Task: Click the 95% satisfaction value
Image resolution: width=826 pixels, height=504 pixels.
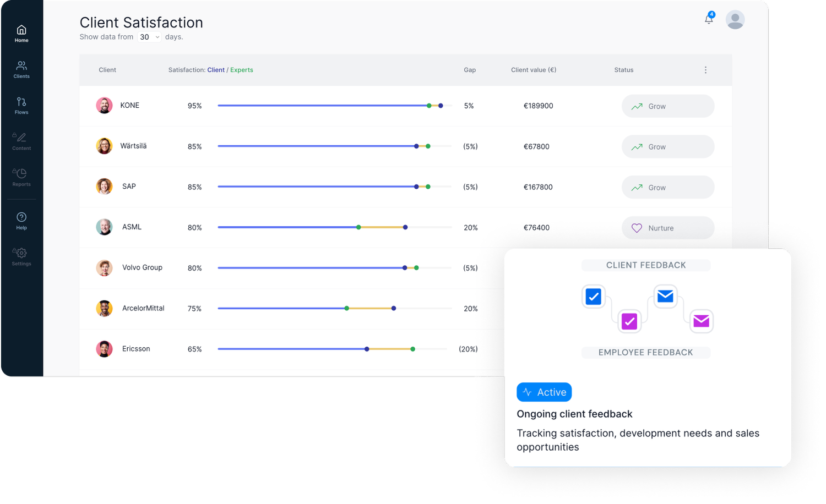Action: (195, 106)
